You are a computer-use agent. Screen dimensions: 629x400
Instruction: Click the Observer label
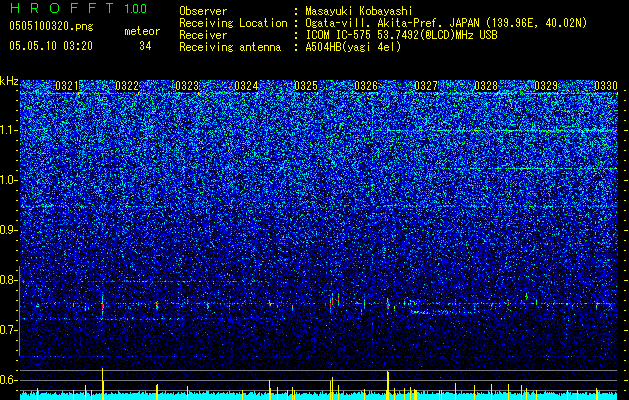pos(203,11)
